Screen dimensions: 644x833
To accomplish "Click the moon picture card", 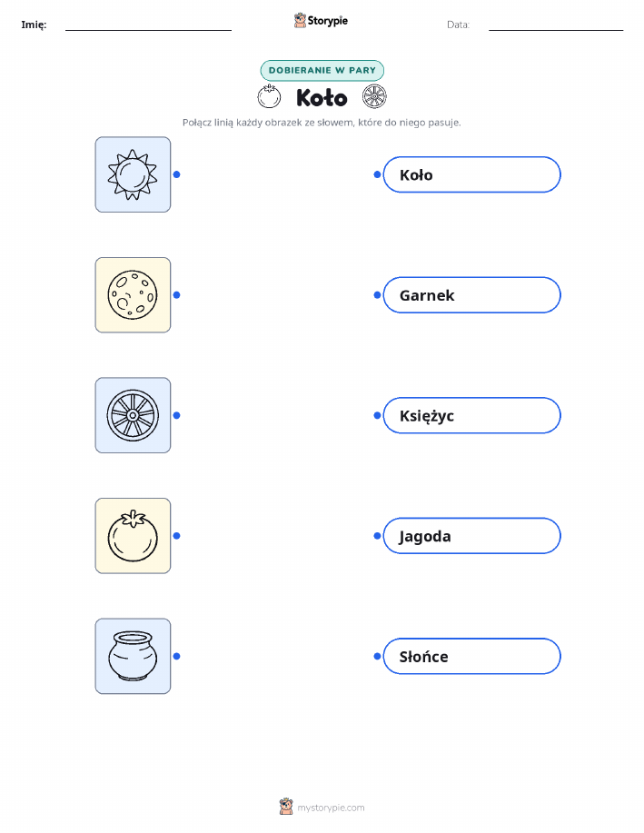I will (x=133, y=295).
